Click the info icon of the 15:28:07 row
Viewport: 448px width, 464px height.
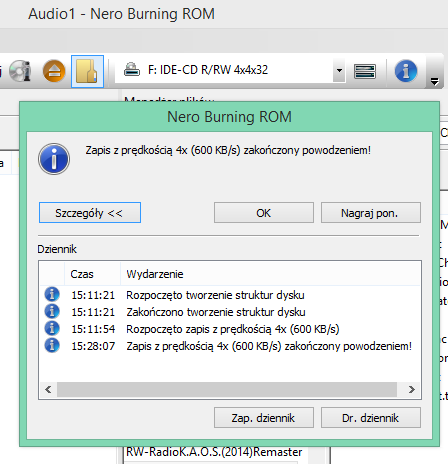(52, 345)
